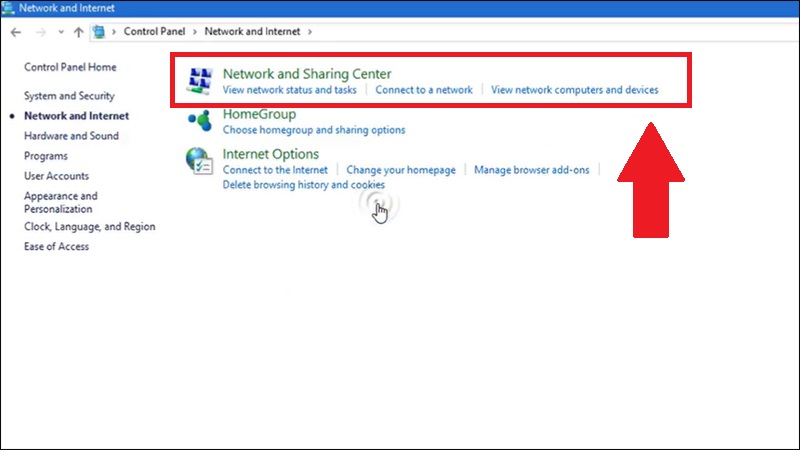Click the window icon in title bar
The image size is (800, 450).
click(9, 8)
